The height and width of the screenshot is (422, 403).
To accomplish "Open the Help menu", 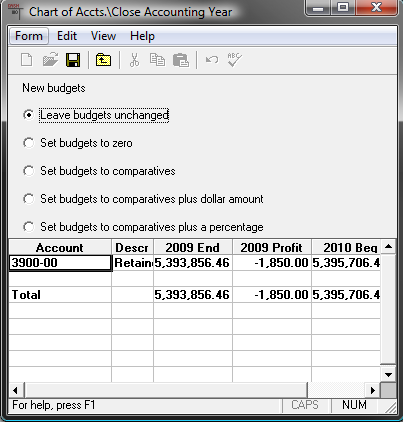I will pos(142,36).
